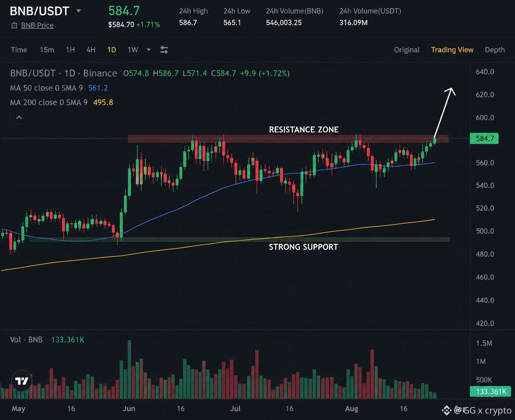This screenshot has height=420, width=515.
Task: Click the low value "L571.4" in legend
Action: 195,73
